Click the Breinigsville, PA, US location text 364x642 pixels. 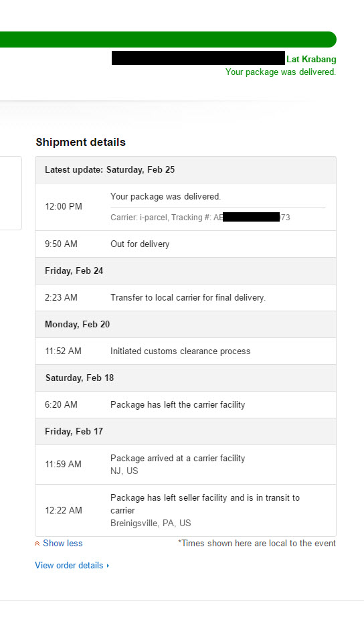(x=151, y=524)
